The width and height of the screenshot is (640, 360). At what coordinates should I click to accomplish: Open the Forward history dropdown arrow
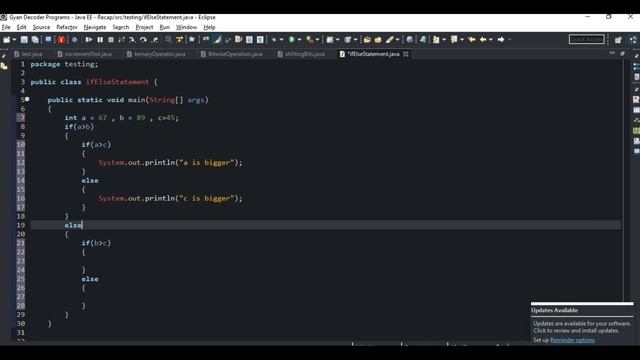509,40
